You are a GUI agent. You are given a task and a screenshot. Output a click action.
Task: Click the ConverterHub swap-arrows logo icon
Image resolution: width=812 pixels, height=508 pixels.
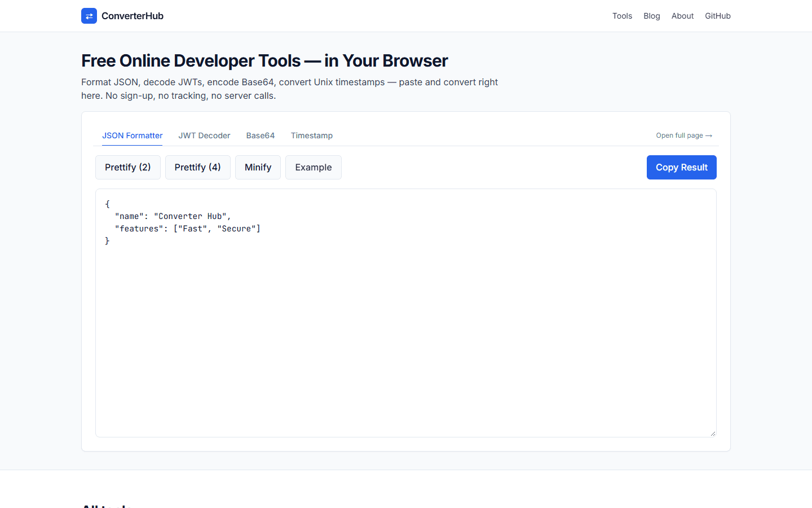click(89, 16)
